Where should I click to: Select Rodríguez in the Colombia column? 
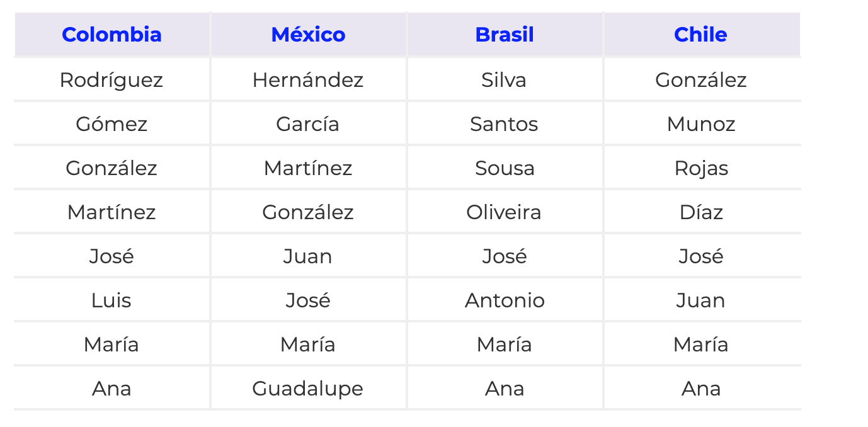coord(111,80)
